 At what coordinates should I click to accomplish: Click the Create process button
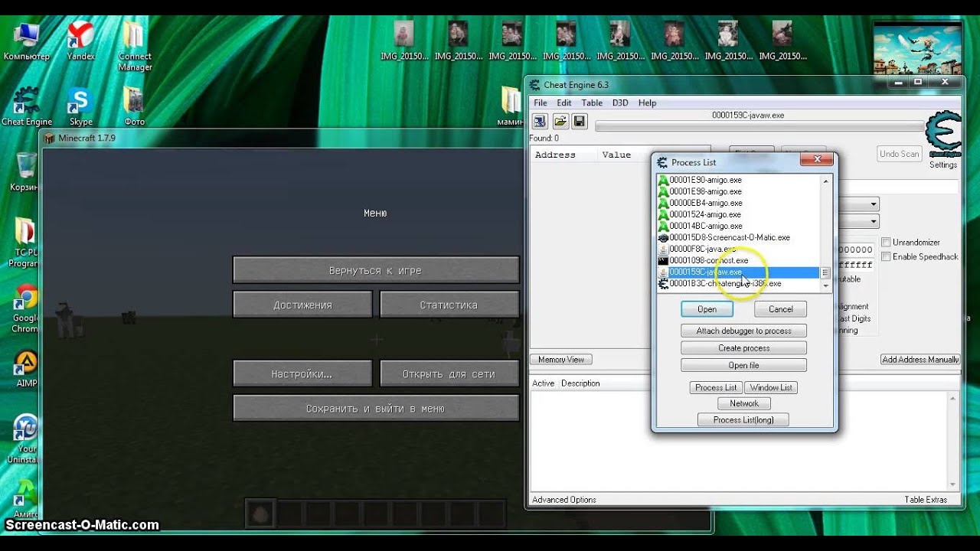pyautogui.click(x=743, y=347)
